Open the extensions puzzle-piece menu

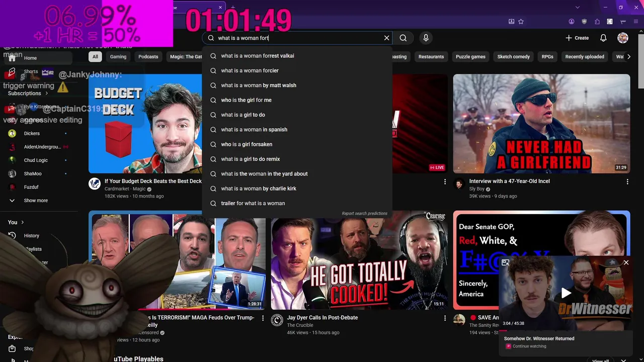597,22
